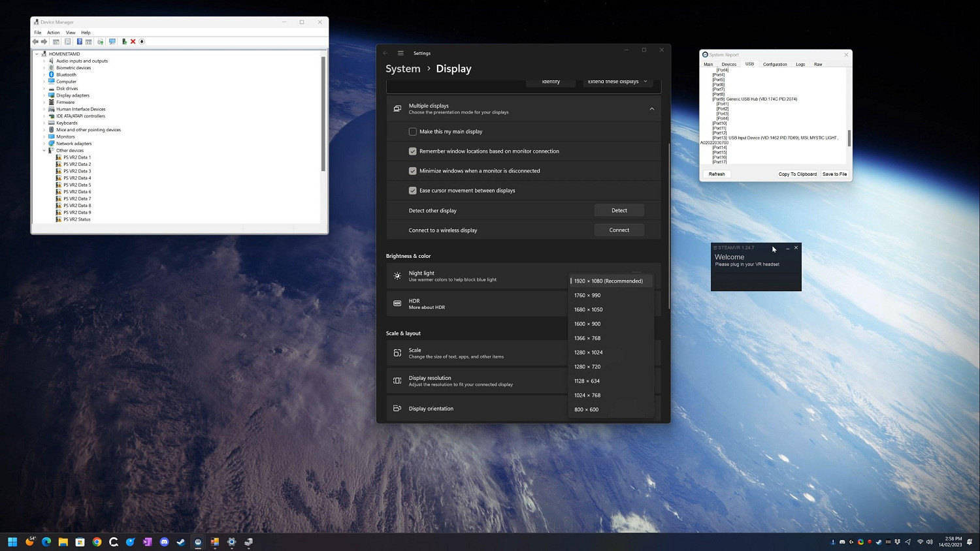Click the Detect button for other displays
This screenshot has width=980, height=551.
pyautogui.click(x=619, y=210)
